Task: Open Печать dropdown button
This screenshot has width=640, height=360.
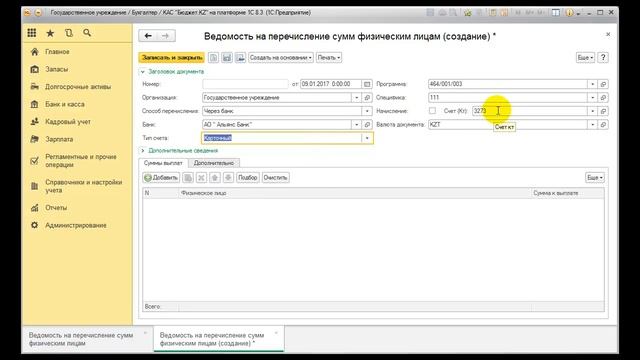Action: coord(329,58)
